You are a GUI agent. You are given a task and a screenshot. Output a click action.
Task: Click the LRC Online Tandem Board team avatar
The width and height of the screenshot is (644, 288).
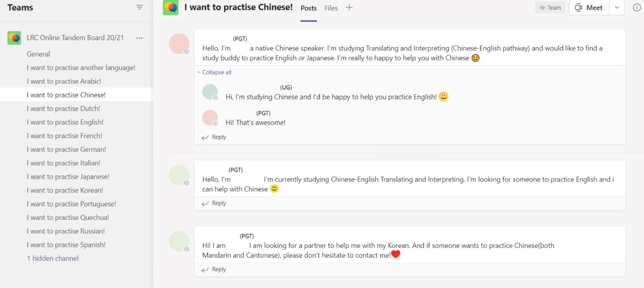pos(14,38)
